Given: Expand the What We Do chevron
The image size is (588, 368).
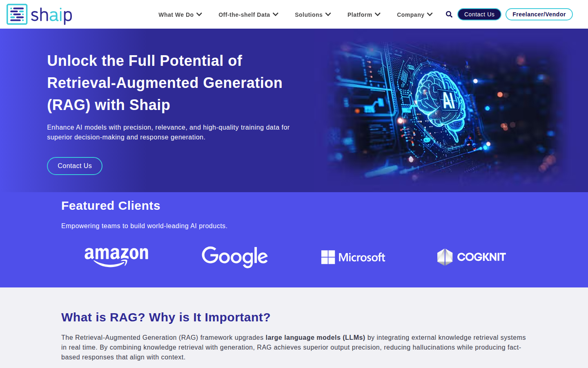Looking at the screenshot, I should pos(199,14).
